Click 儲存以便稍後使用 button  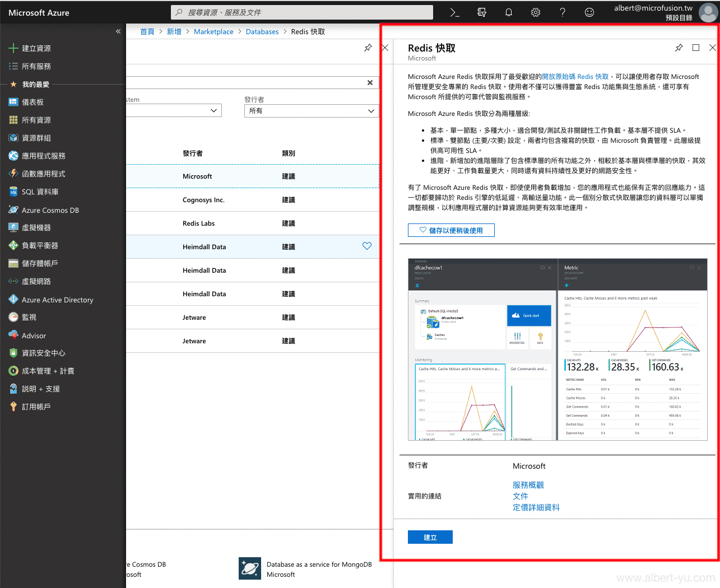point(451,230)
